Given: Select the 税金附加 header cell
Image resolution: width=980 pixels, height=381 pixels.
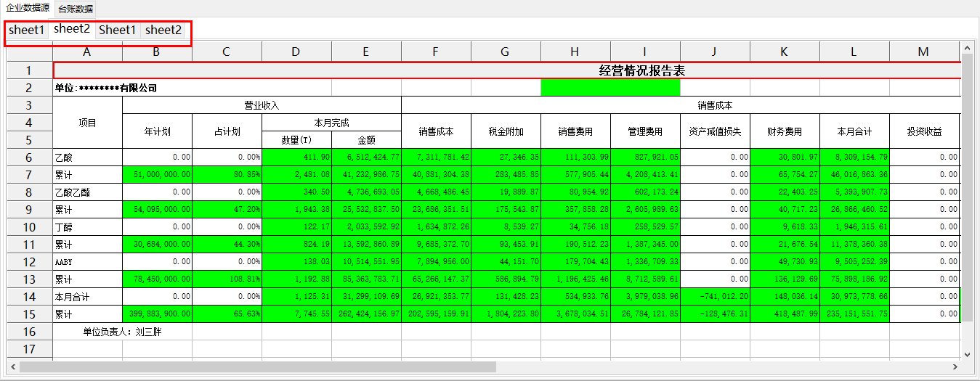Looking at the screenshot, I should [x=506, y=131].
